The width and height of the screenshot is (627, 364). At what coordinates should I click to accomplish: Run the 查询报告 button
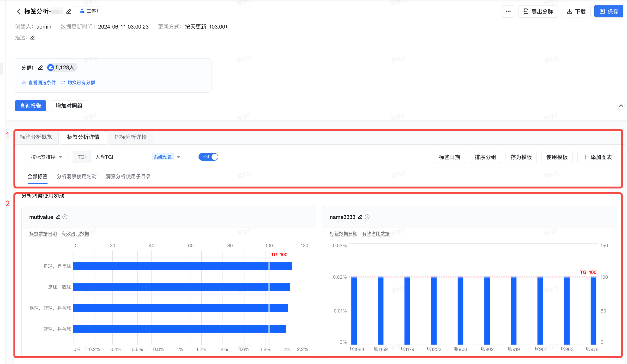(30, 106)
